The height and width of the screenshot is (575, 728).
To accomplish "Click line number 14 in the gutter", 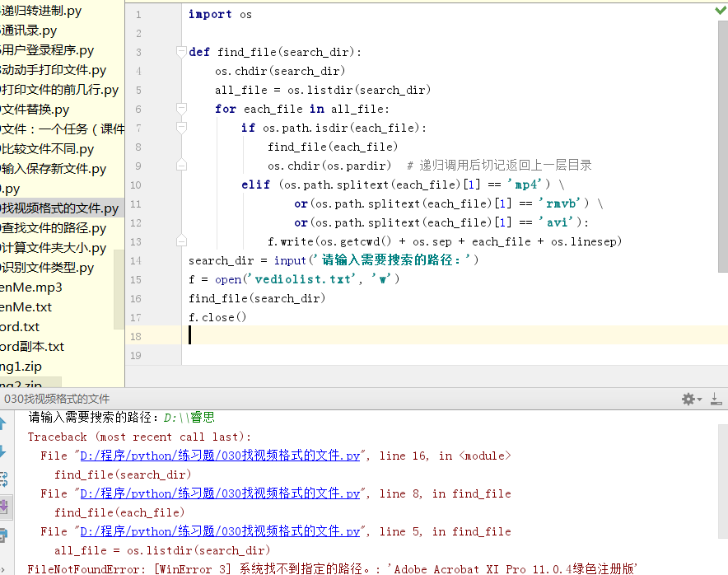I will [x=136, y=260].
